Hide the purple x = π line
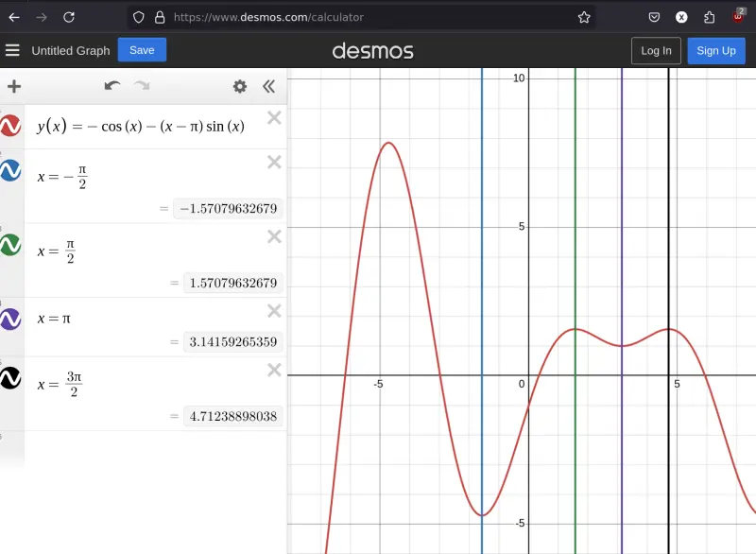This screenshot has width=756, height=554. tap(10, 319)
